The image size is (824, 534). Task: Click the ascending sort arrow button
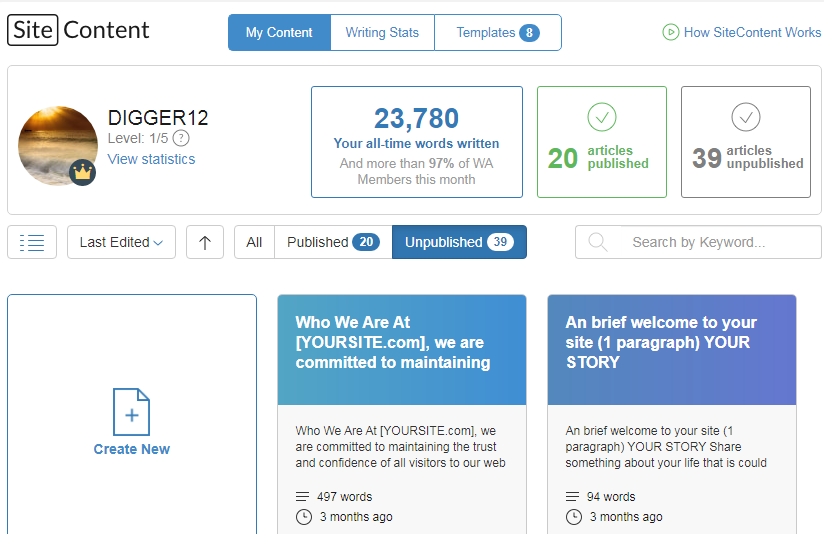205,242
